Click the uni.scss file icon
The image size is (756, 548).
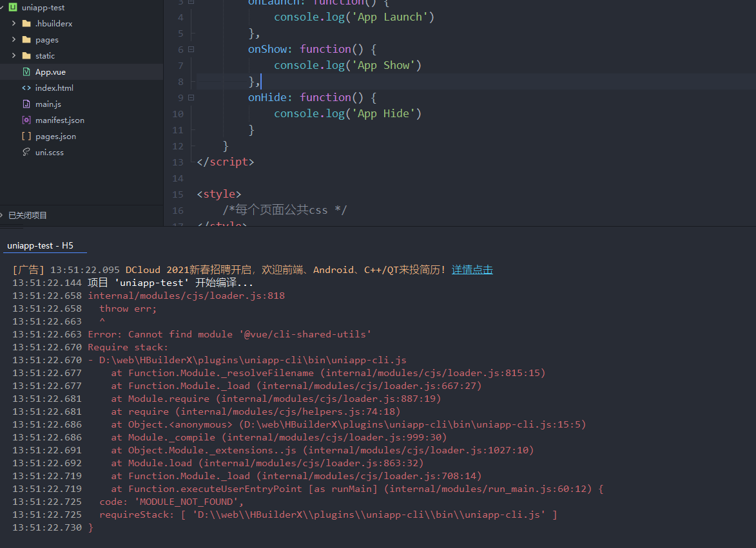26,153
